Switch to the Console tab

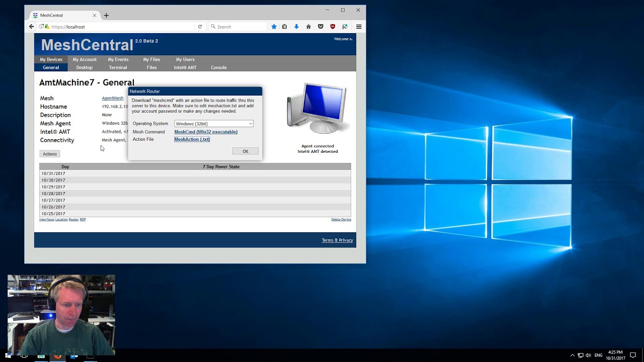point(219,67)
